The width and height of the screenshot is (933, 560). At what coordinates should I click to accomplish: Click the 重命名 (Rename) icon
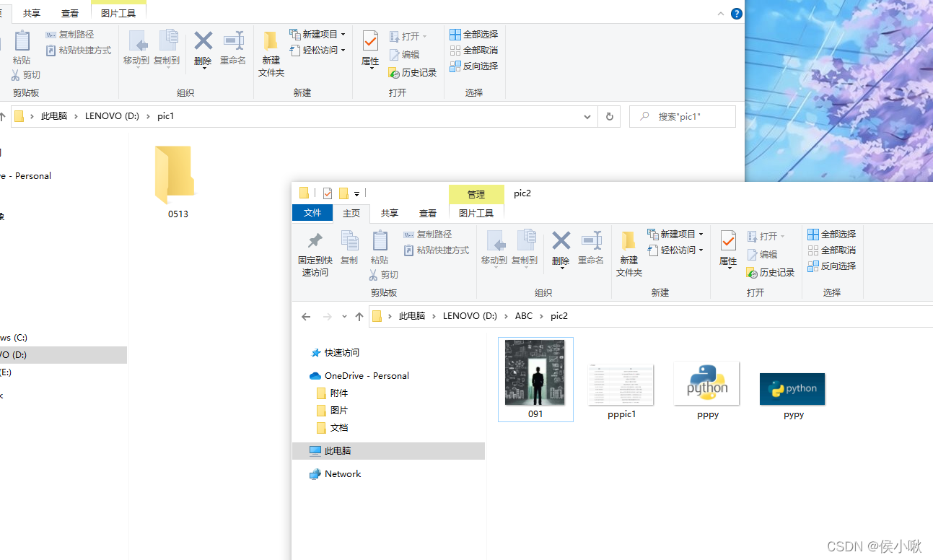[591, 249]
